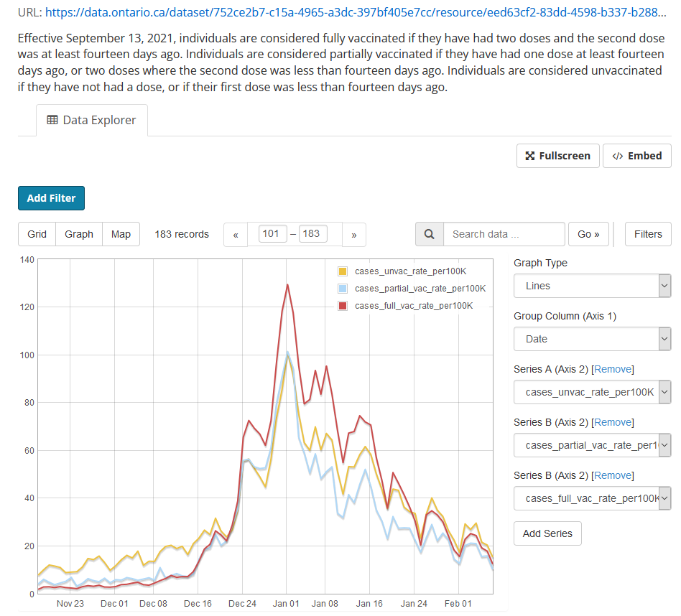Viewport: 681px width, 616px height.
Task: Open the data.ontario.ca resource URL link
Action: click(356, 12)
